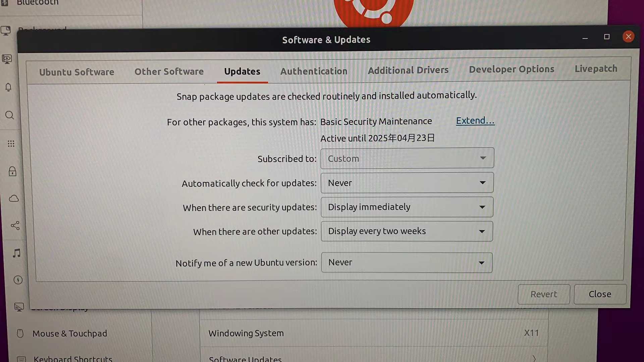Switch to the Other Software tab
The height and width of the screenshot is (362, 644).
(x=169, y=72)
